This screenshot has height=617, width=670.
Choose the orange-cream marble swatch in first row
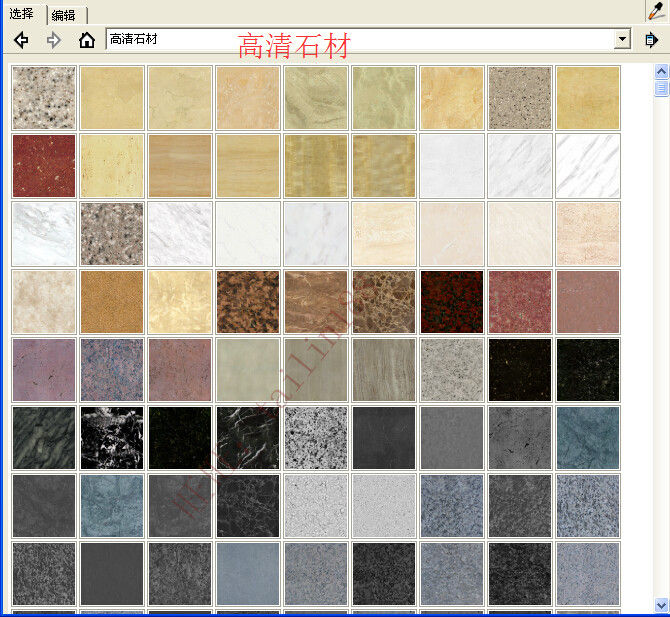pos(452,98)
